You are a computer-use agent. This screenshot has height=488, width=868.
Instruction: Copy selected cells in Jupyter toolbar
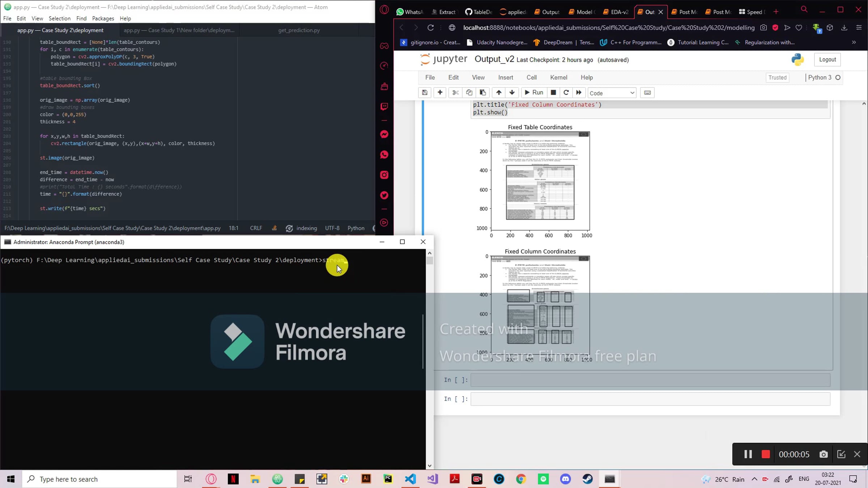pos(469,93)
